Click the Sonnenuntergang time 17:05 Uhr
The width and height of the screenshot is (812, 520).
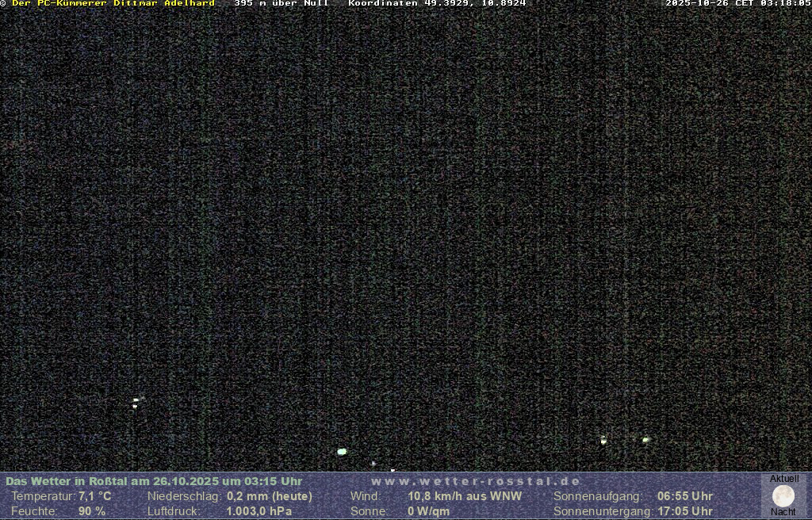point(685,511)
